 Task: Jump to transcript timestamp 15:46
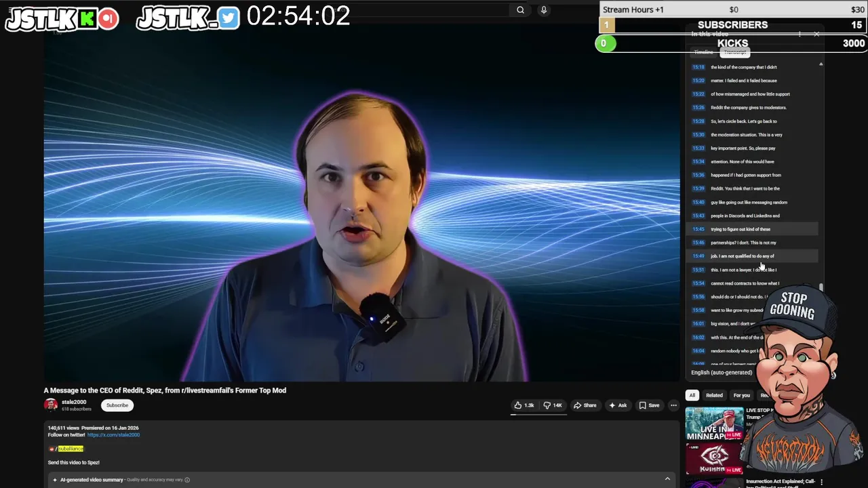tap(698, 243)
